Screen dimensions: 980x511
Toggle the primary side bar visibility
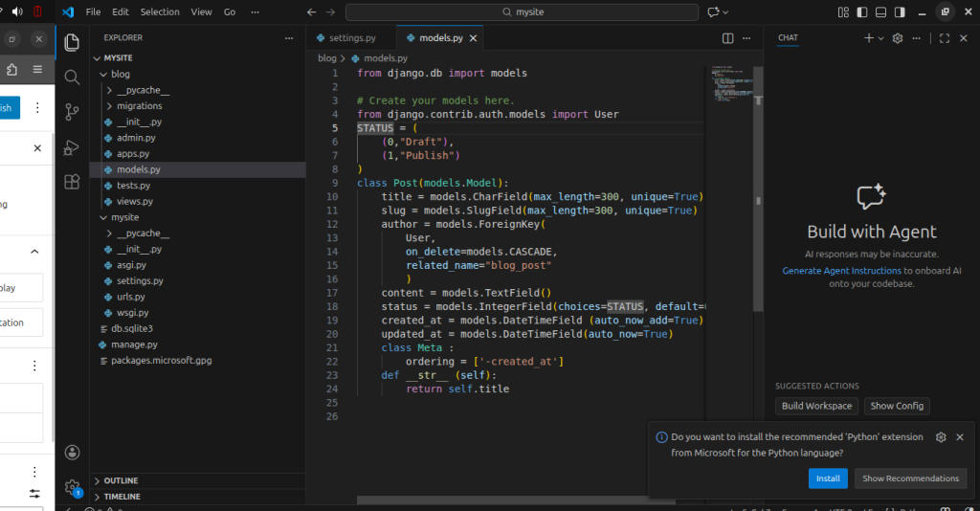(x=863, y=12)
